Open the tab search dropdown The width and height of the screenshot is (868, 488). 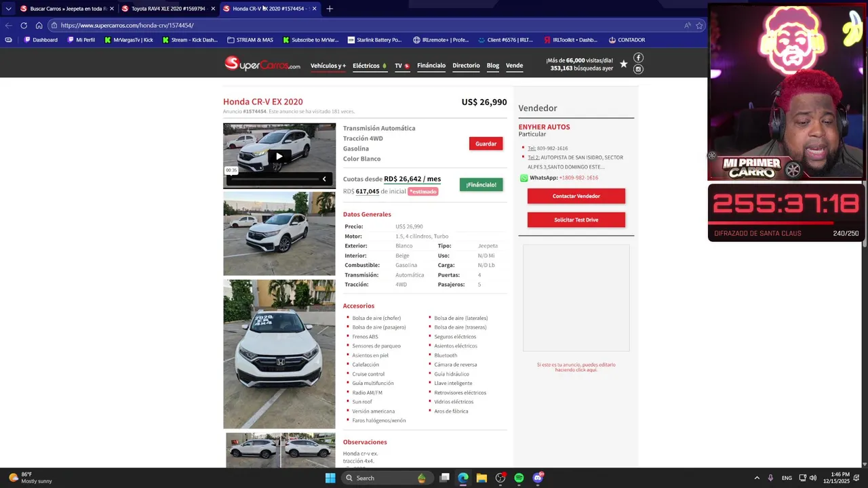tap(8, 9)
